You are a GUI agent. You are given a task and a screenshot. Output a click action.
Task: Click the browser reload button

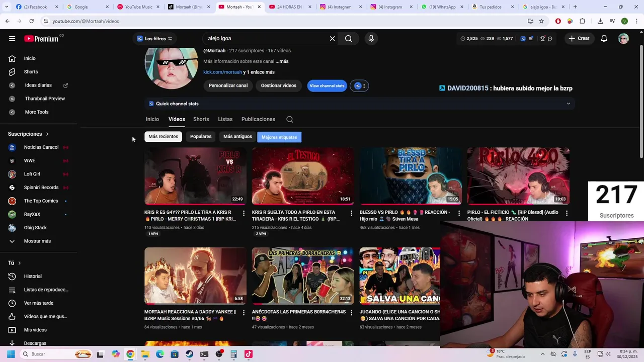[x=31, y=21]
